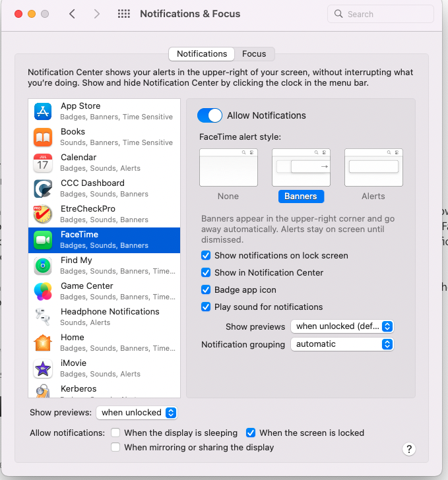Click the yellow minimize window button
The image size is (448, 480).
(x=32, y=14)
